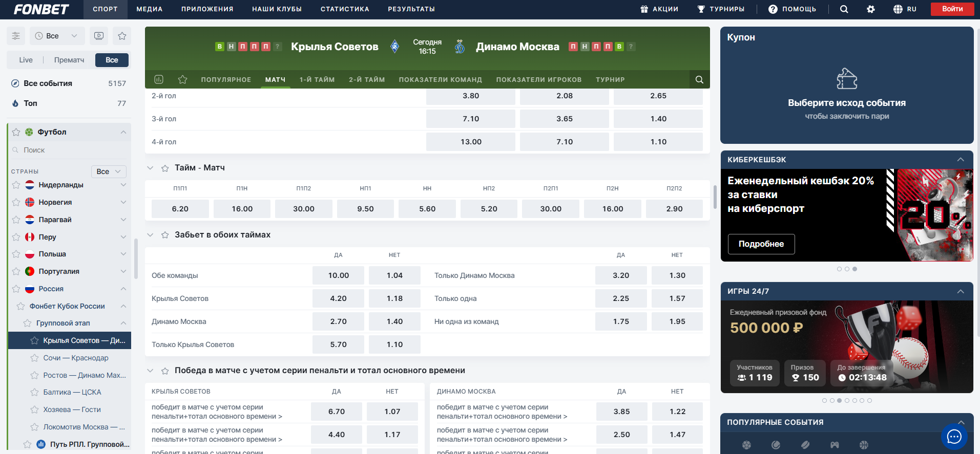
Task: Collapse the Тайм - Матч market chevron
Action: 150,168
